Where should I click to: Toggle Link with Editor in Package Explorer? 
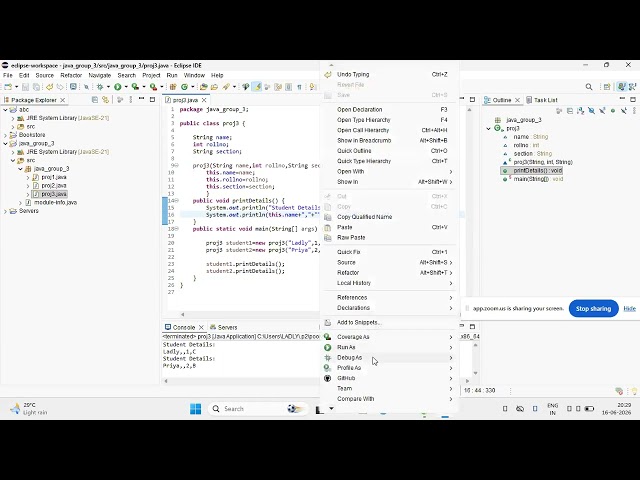[105, 100]
